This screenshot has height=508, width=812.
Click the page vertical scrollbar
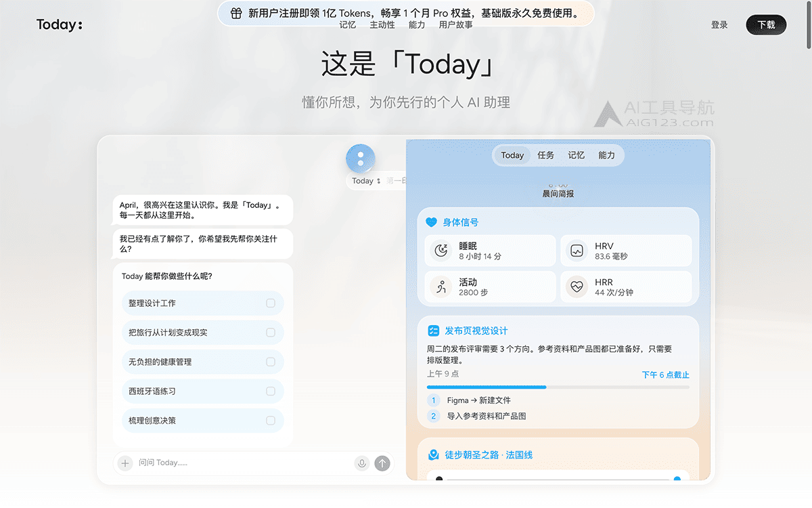point(808,25)
